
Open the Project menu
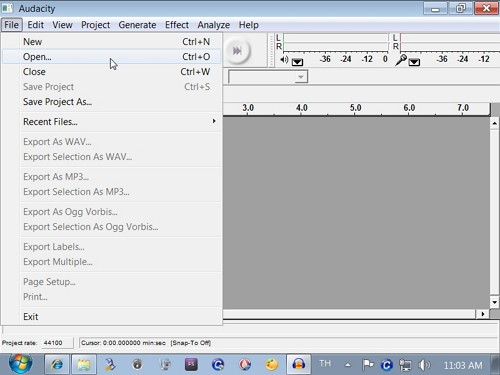tap(95, 25)
